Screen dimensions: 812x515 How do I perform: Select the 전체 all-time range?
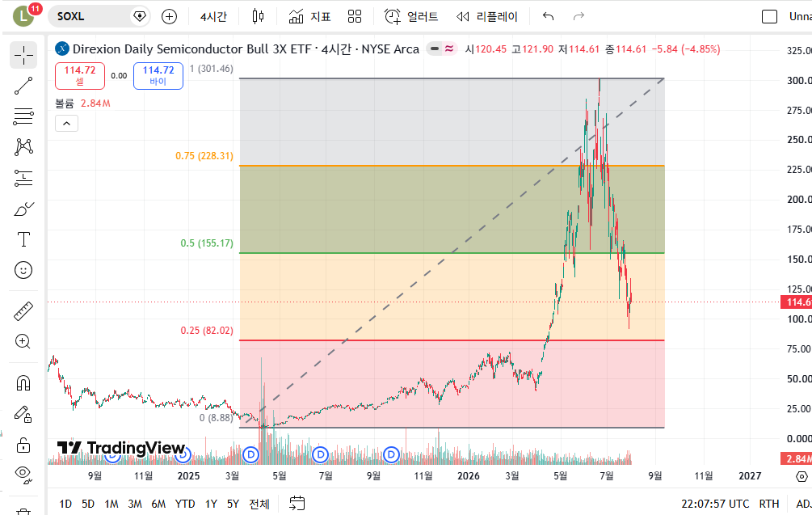259,504
